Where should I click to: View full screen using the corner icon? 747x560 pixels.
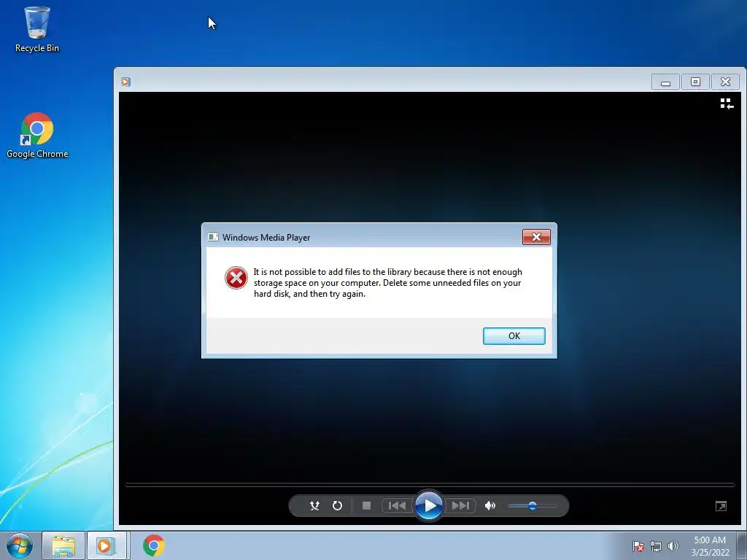point(721,506)
